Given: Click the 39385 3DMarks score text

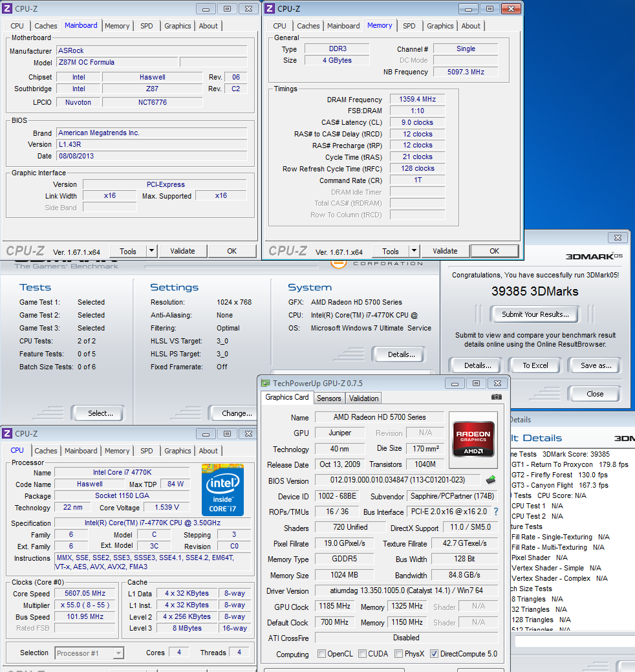Looking at the screenshot, I should pyautogui.click(x=535, y=292).
